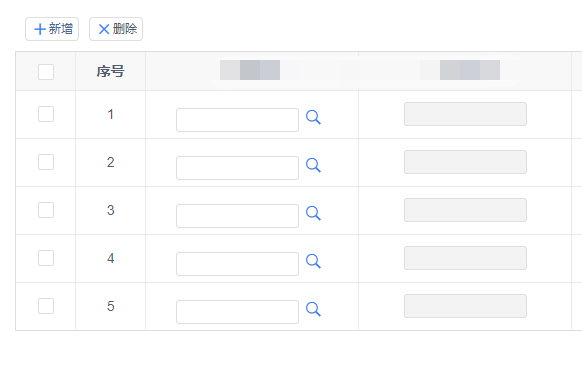The width and height of the screenshot is (582, 370).
Task: Select row 5 with its checkbox
Action: 46,306
